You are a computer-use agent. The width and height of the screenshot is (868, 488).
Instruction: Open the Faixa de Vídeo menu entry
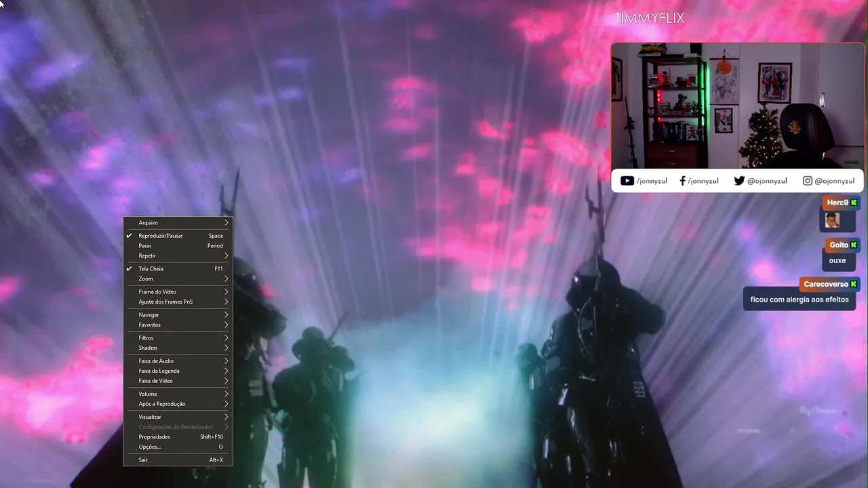coord(178,381)
